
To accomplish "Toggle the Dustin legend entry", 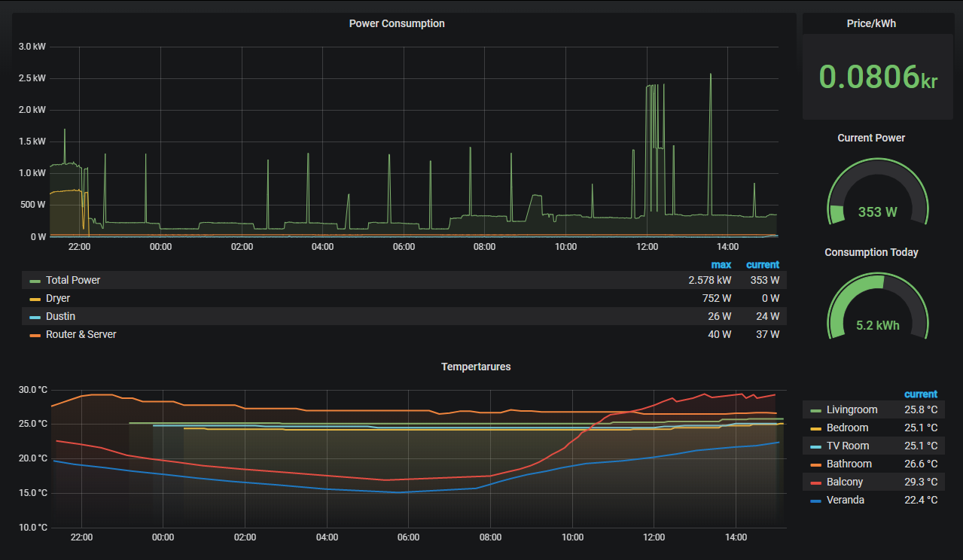I will pos(60,316).
